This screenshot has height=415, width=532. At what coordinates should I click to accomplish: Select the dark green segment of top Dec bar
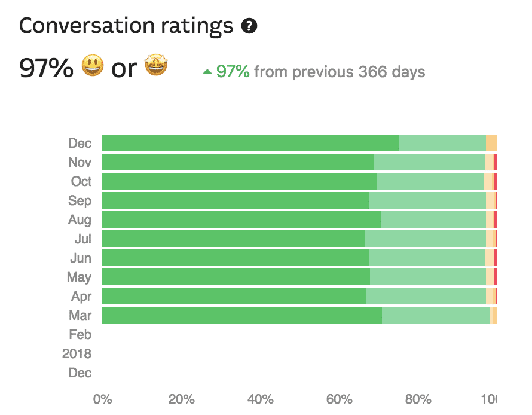tap(250, 143)
